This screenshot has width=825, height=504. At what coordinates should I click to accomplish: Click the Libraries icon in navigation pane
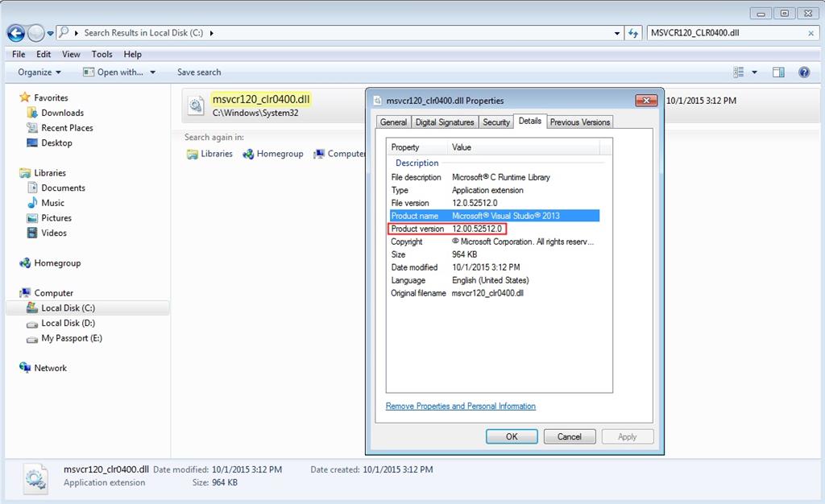pyautogui.click(x=25, y=173)
